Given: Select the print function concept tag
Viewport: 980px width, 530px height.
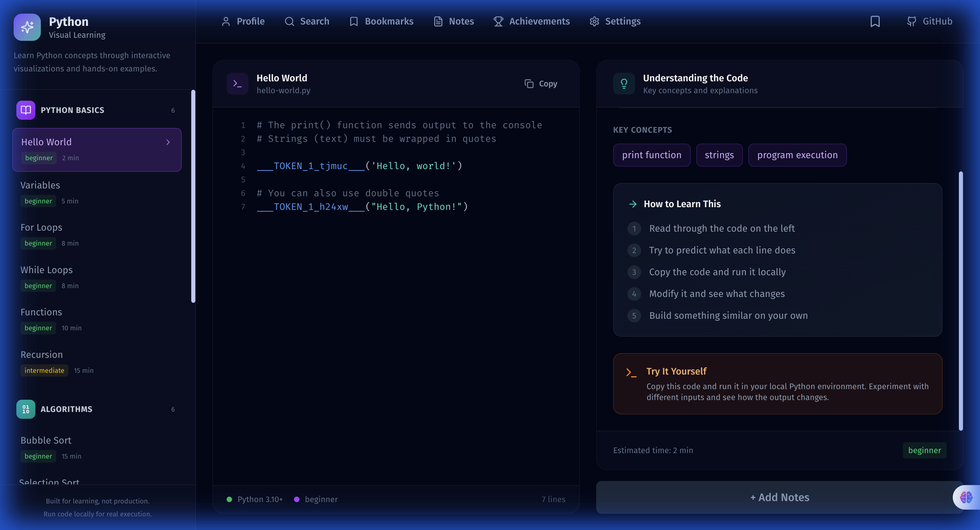Looking at the screenshot, I should click(651, 155).
